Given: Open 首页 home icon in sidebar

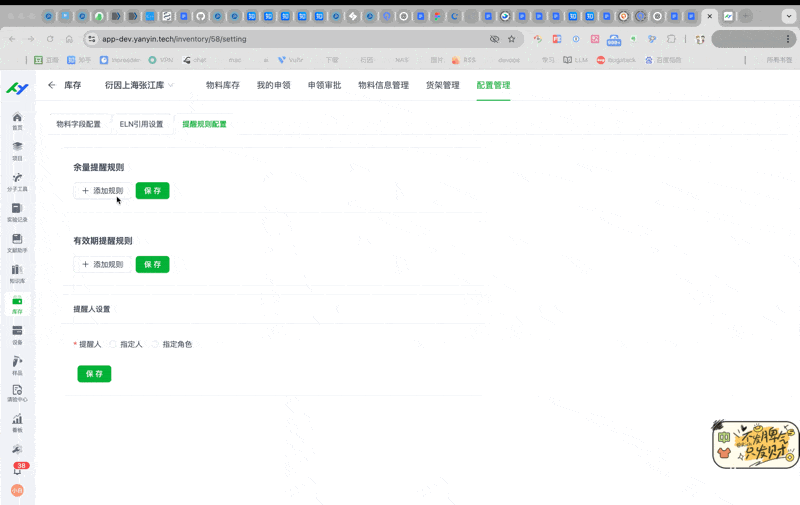Looking at the screenshot, I should coord(17,120).
